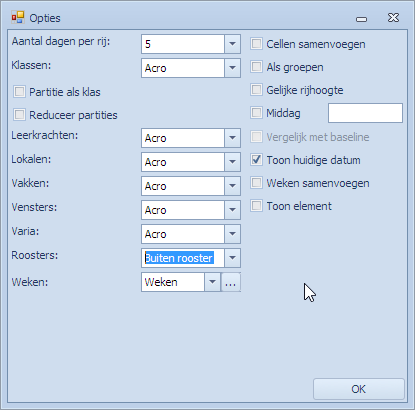Open the Weken ellipsis browse button
Viewport: 415px width, 410px height.
click(x=231, y=282)
